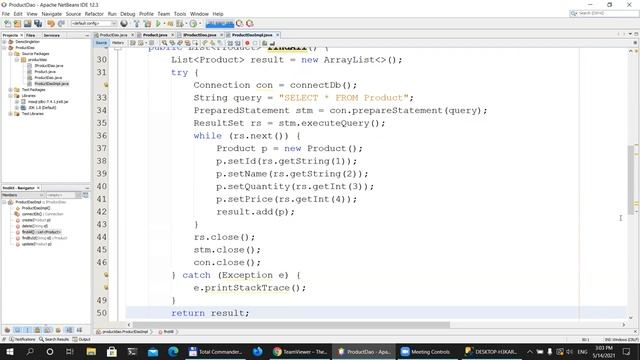Viewport: 640px width, 360px height.
Task: Collapse the ProductDao project node
Action: pyautogui.click(x=4, y=48)
